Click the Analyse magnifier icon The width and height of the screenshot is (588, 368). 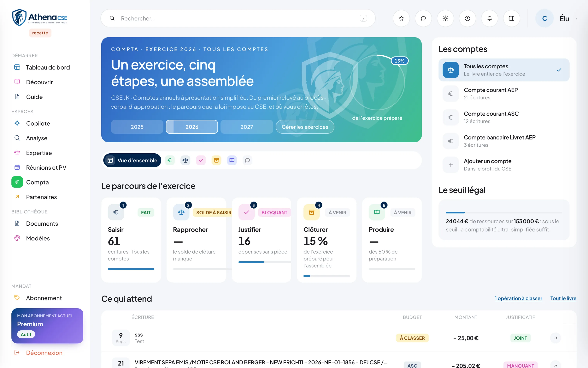(17, 138)
